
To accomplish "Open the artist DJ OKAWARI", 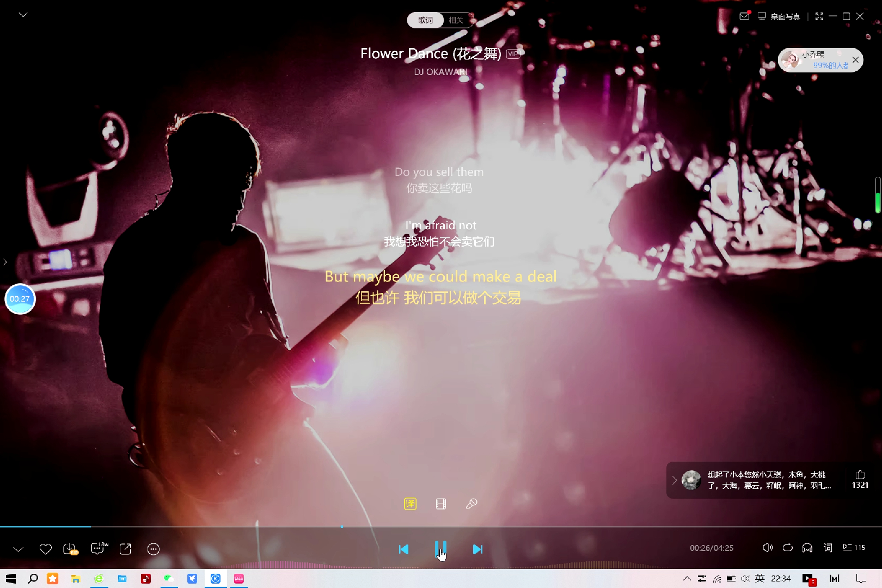I will pyautogui.click(x=440, y=72).
